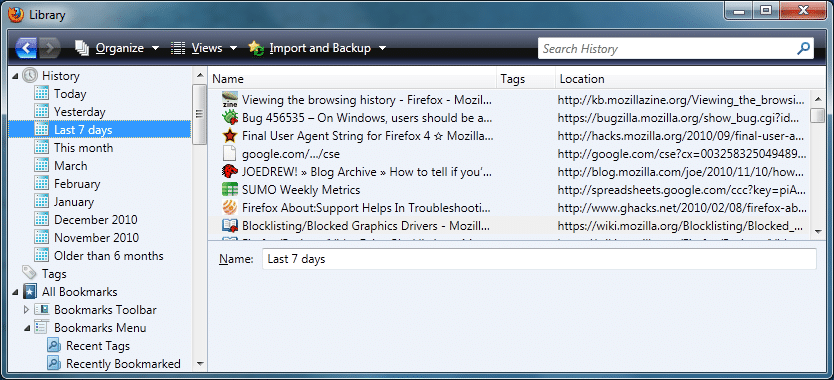Click the History clock icon in sidebar
This screenshot has height=380, width=834.
[30, 76]
